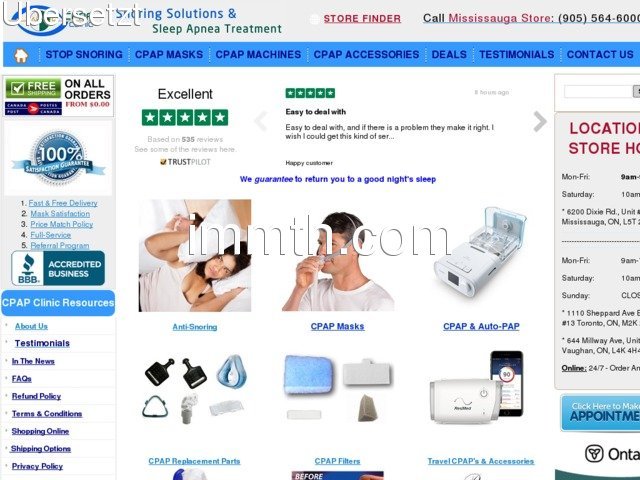Open the Stop Snoring menu item

(84, 55)
